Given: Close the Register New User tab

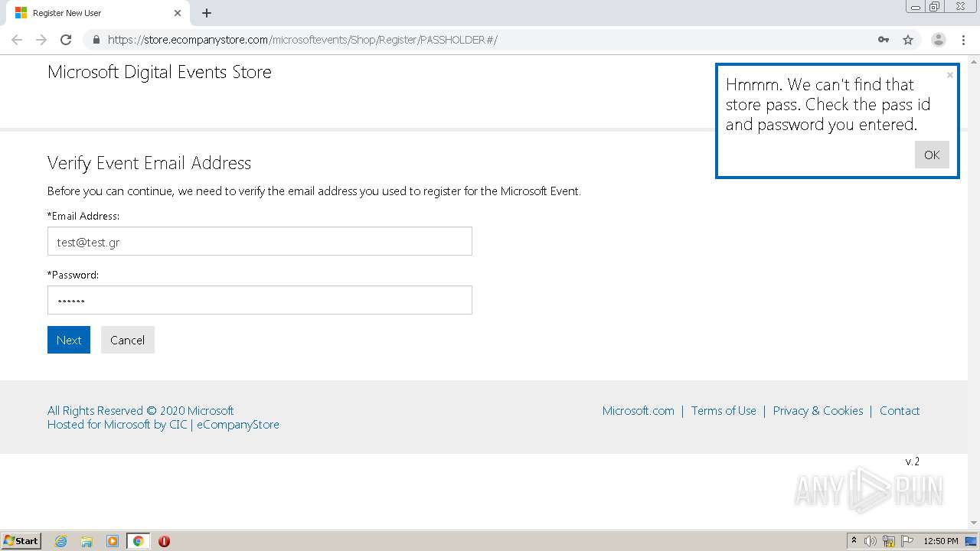Looking at the screenshot, I should click(x=178, y=13).
